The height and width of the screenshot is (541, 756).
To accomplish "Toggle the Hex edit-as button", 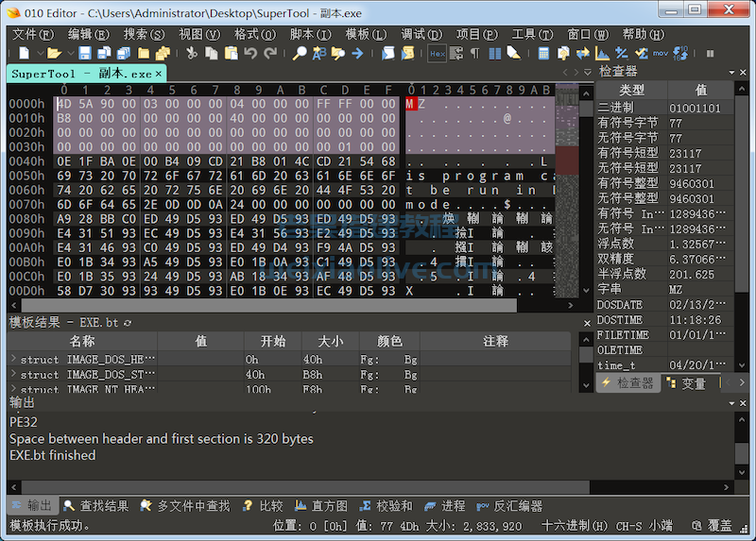I will pos(438,54).
